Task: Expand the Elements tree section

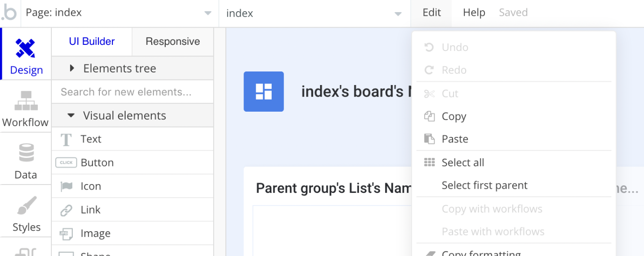Action: click(133, 69)
